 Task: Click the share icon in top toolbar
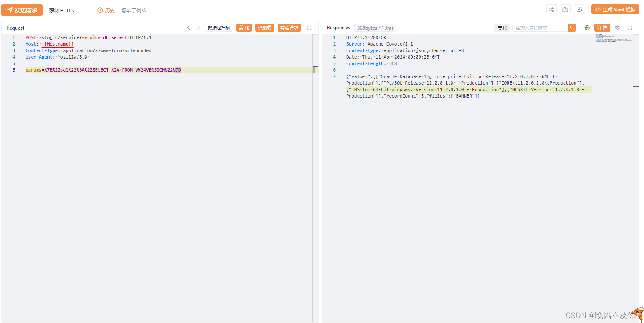pos(551,10)
